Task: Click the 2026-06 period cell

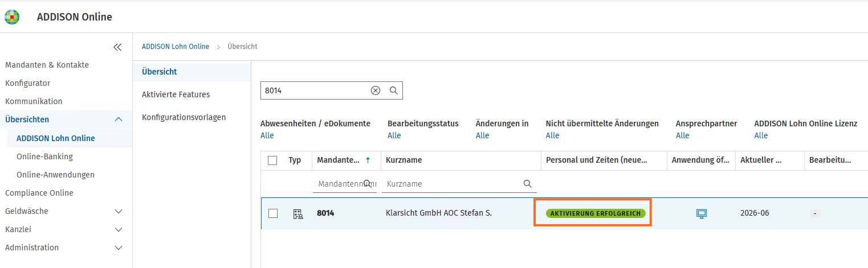Action: click(755, 213)
